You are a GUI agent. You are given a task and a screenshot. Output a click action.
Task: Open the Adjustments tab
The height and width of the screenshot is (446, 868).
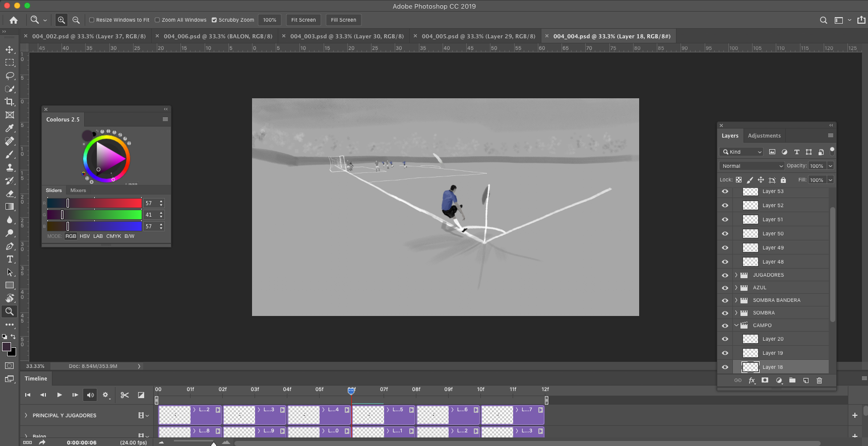click(x=764, y=136)
